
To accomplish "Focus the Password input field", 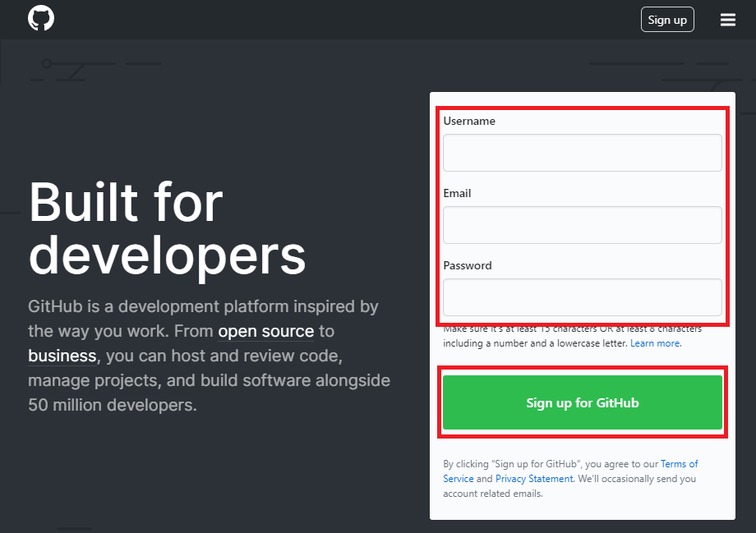I will (583, 297).
